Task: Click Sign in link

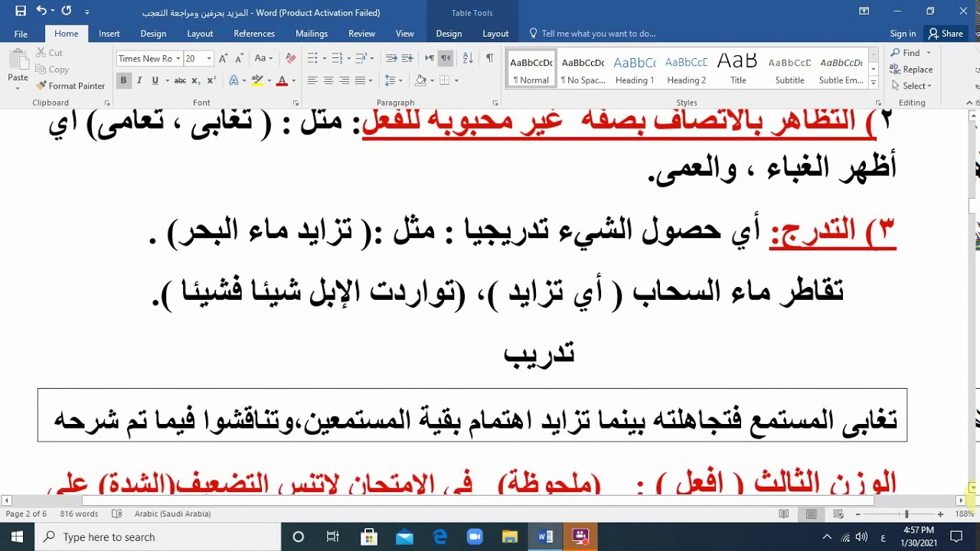Action: 903,34
